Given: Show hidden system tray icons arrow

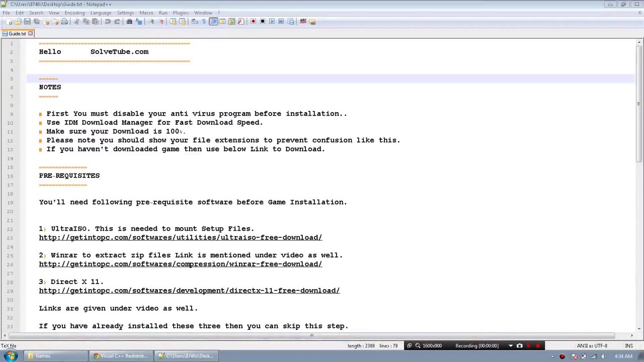Looking at the screenshot, I should [552, 356].
